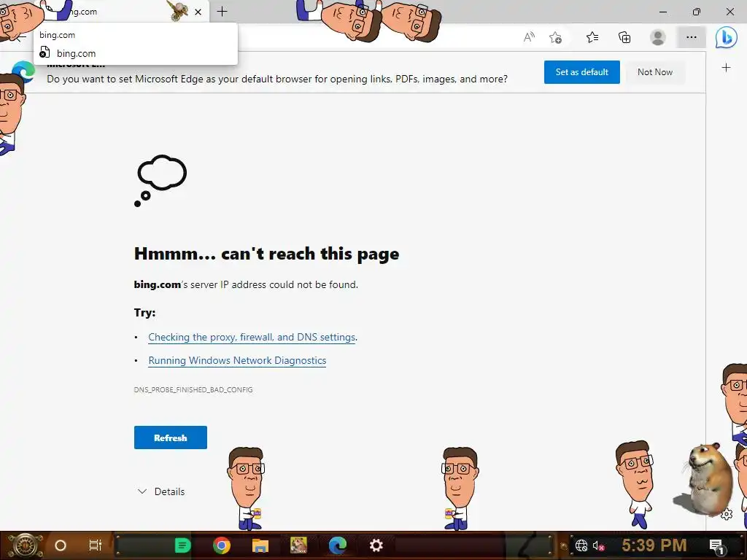This screenshot has height=560, width=747.
Task: Open the hamster box app on taskbar
Action: 298,545
